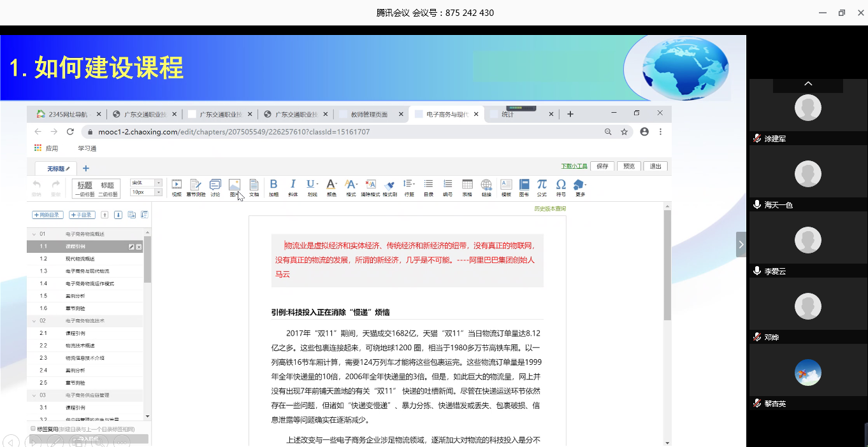This screenshot has width=868, height=447.
Task: Move chapter up with the up-arrow icon
Action: point(105,215)
